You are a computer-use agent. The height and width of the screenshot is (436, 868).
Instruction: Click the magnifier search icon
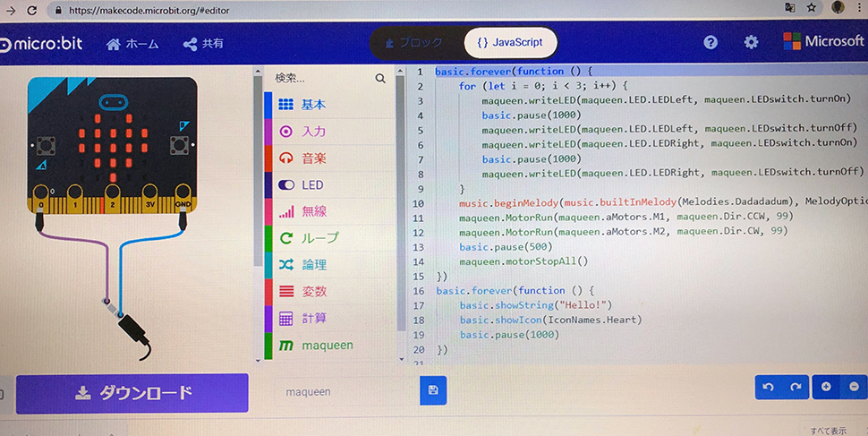(379, 79)
